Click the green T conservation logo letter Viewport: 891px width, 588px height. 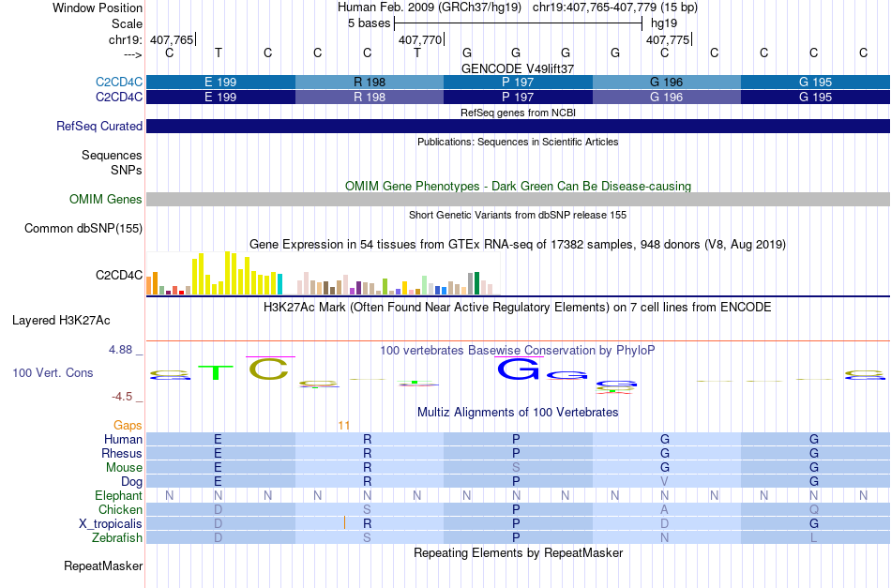[x=216, y=372]
